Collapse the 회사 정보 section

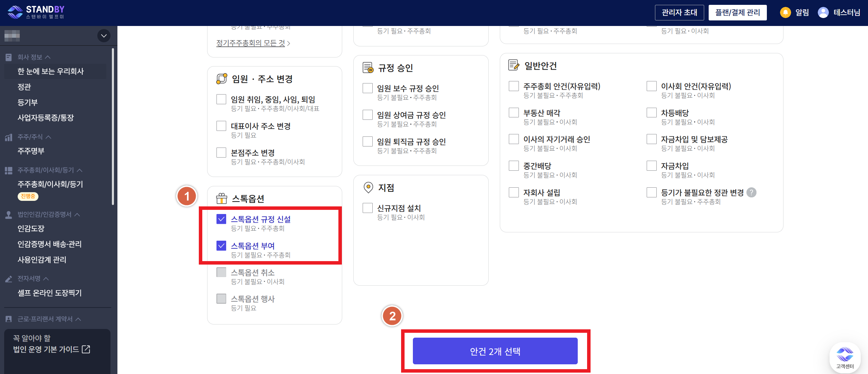click(48, 57)
